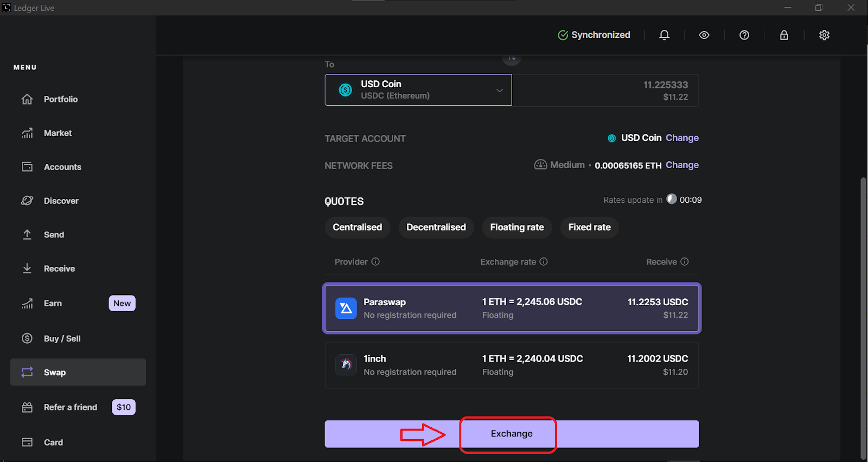868x462 pixels.
Task: Open settings gear icon
Action: click(x=824, y=35)
